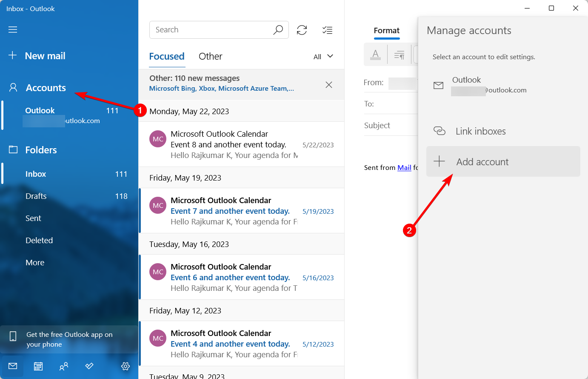Switch to the Other tab
The image size is (588, 379).
tap(211, 56)
